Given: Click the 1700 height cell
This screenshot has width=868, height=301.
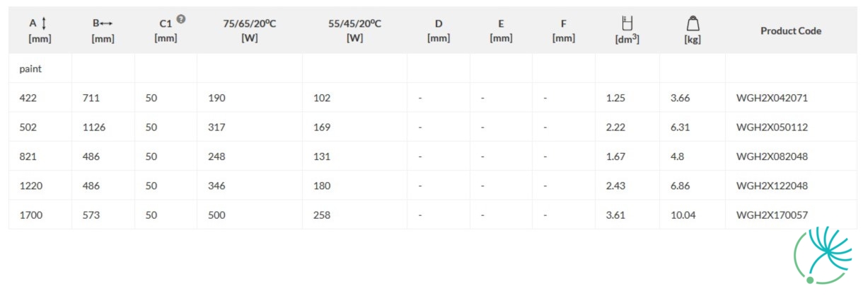Looking at the screenshot, I should click(x=30, y=215).
